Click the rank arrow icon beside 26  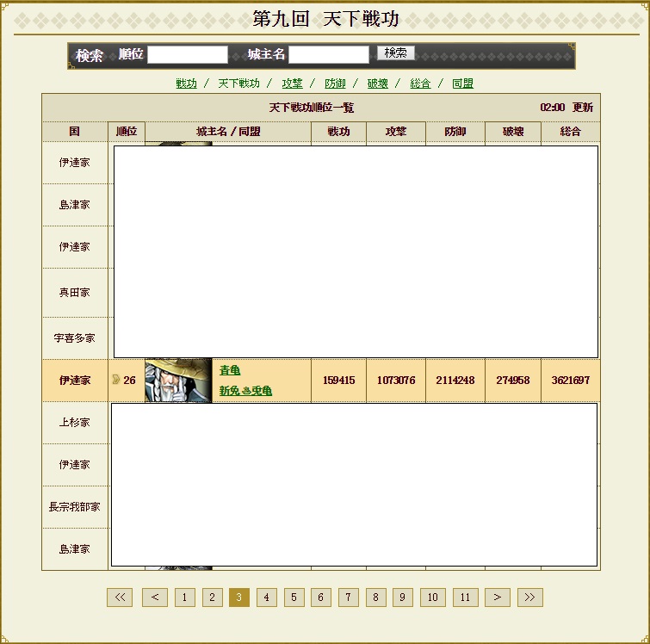(x=116, y=380)
